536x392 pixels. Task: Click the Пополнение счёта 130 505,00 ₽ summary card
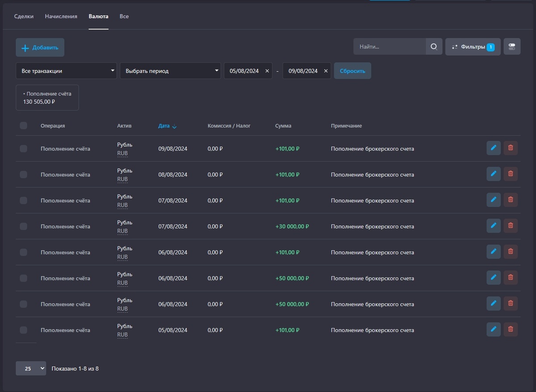pyautogui.click(x=47, y=97)
